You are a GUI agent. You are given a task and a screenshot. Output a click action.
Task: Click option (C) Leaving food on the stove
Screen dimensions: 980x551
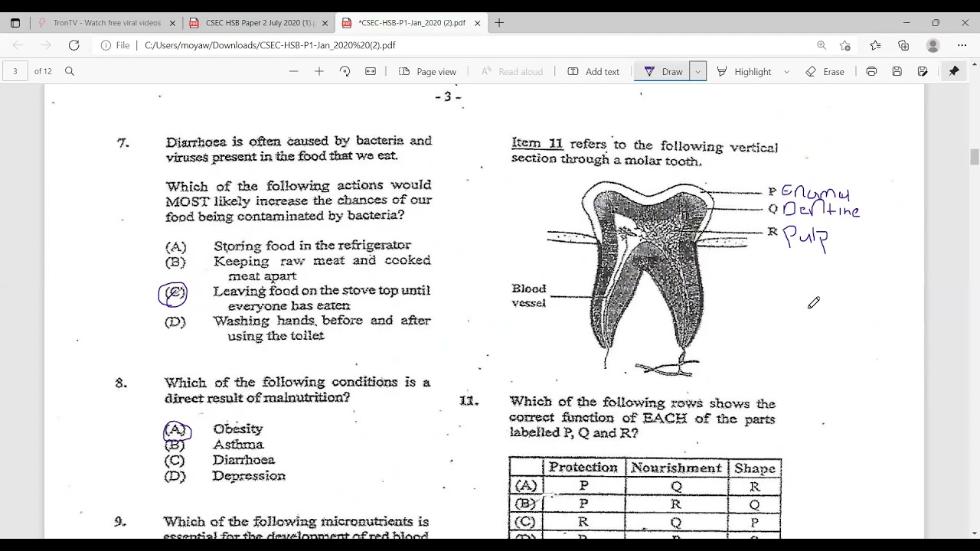point(297,298)
